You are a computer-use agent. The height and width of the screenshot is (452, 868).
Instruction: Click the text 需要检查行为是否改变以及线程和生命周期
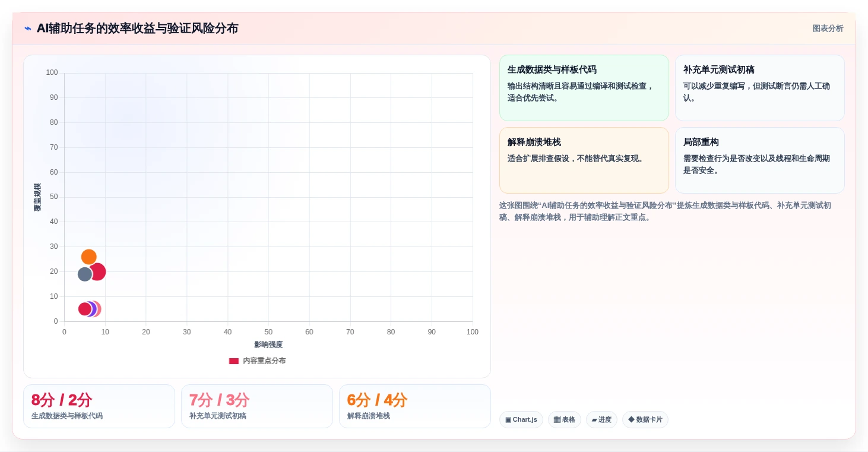coord(756,159)
